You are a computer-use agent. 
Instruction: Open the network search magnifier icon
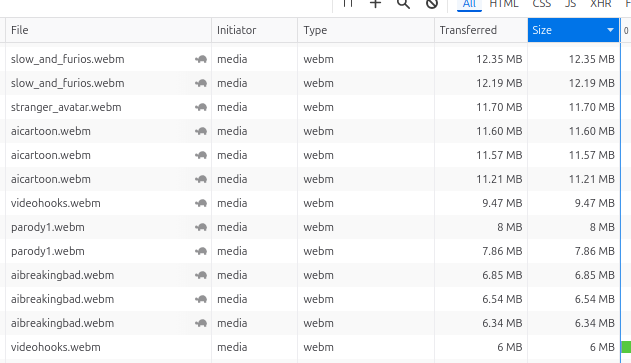click(x=403, y=4)
